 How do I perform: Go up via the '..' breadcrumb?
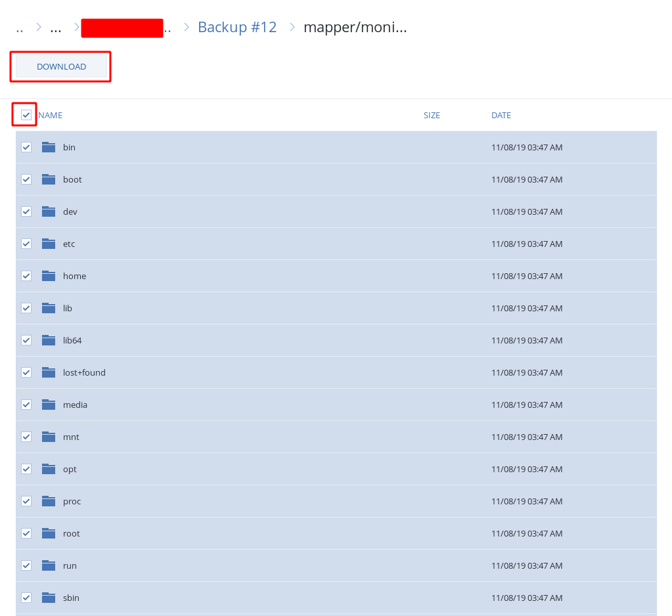coord(20,28)
